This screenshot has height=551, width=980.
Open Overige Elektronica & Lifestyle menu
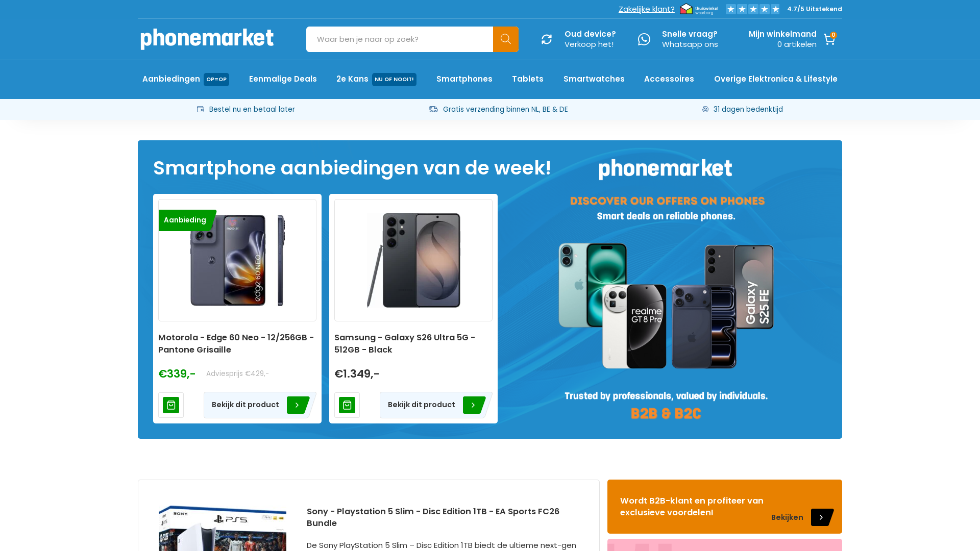pos(775,79)
